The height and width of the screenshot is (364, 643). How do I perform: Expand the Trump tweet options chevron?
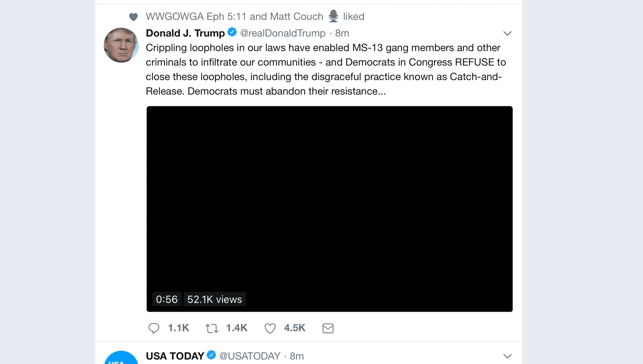tap(507, 33)
